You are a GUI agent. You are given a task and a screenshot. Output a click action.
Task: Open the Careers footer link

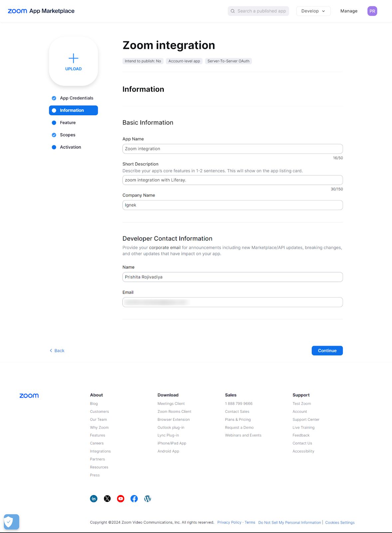97,443
